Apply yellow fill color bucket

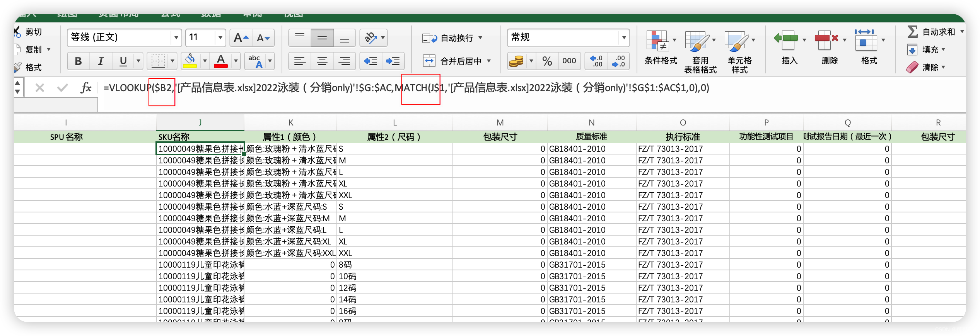(x=190, y=61)
